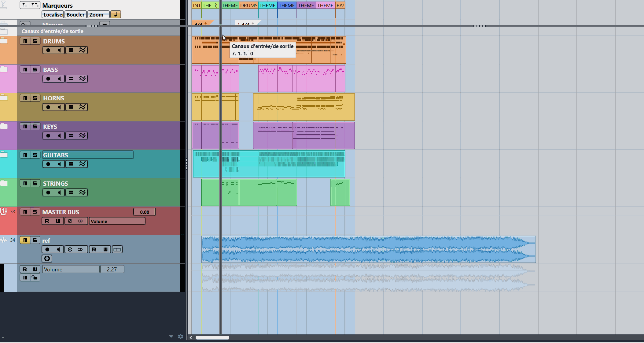Enable monitor on the BASS track
Image resolution: width=644 pixels, height=343 pixels.
(59, 79)
